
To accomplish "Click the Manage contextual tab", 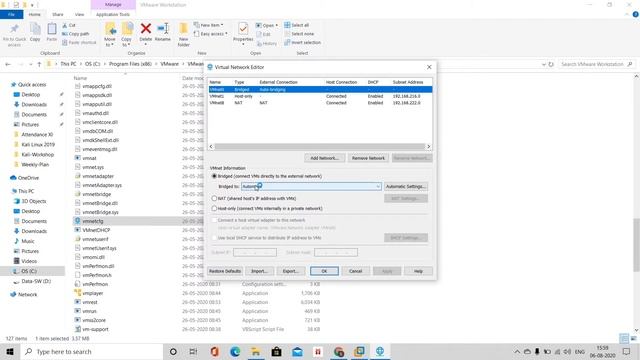I will tap(113, 4).
